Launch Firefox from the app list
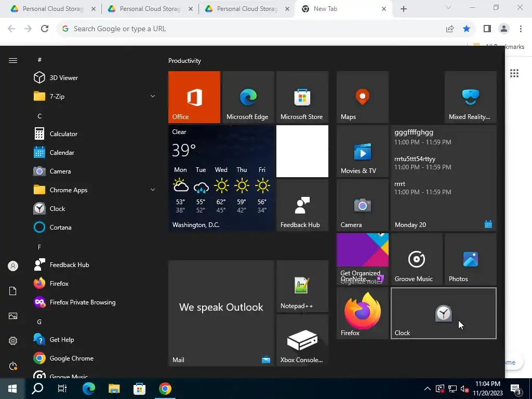The width and height of the screenshot is (532, 399). tap(95, 283)
